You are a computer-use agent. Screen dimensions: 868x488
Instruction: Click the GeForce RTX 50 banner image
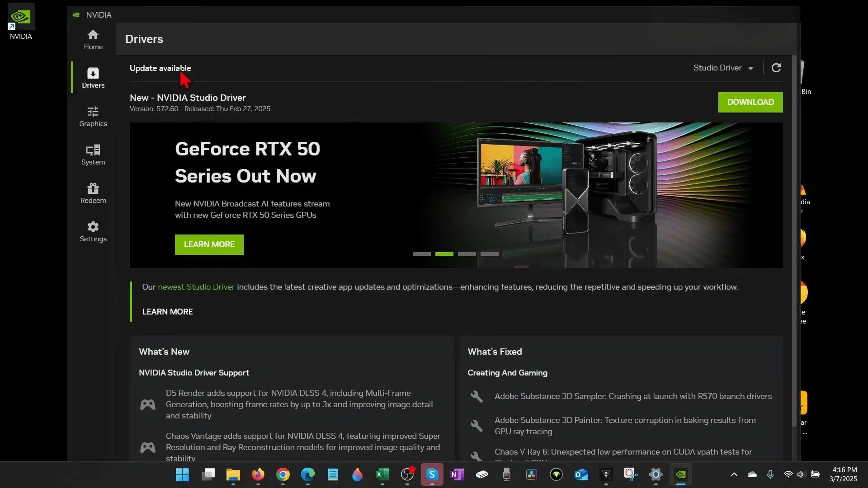tap(456, 195)
